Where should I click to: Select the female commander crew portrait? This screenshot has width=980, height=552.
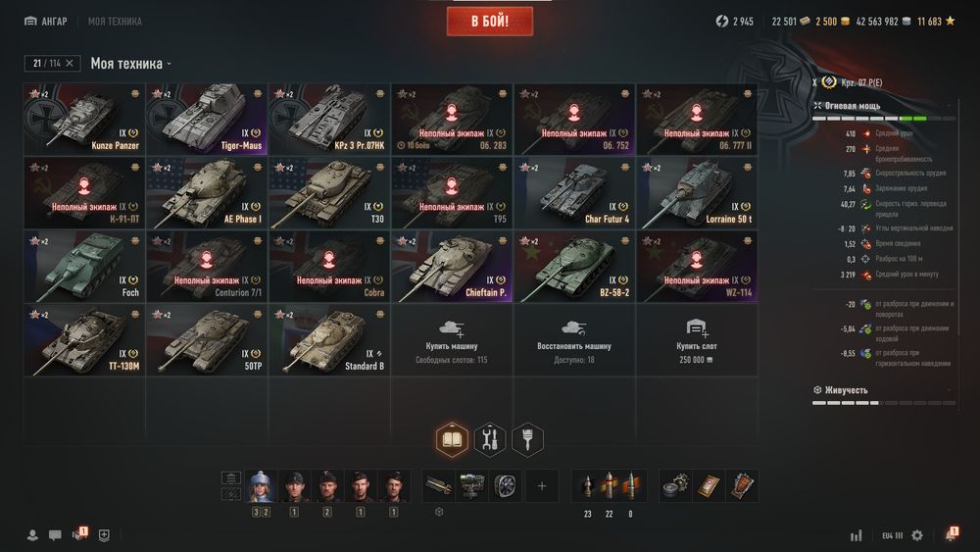click(262, 485)
